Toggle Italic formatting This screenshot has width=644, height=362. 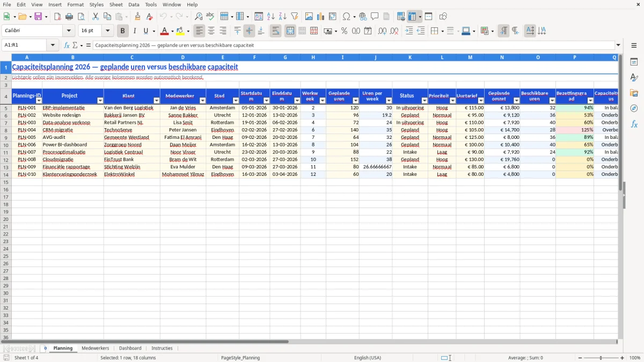coord(134,31)
